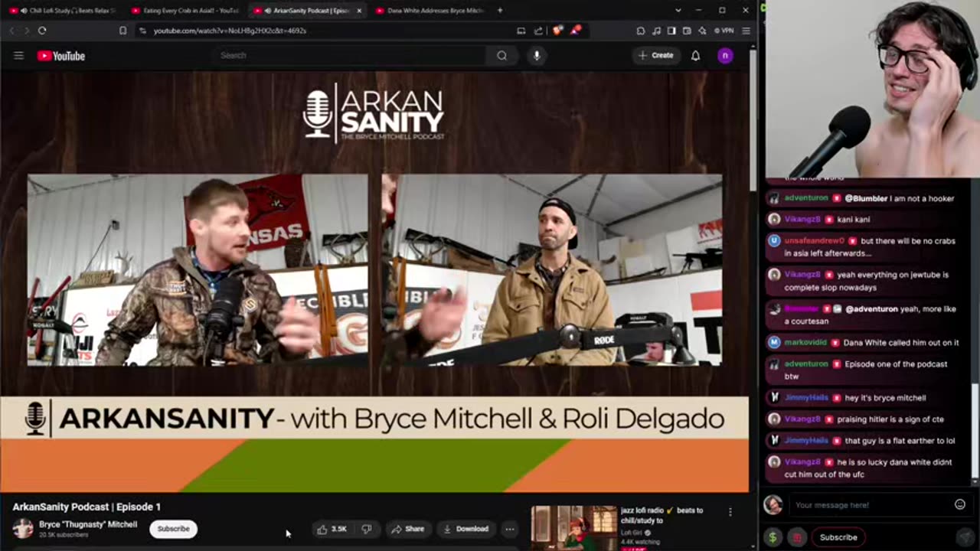Open the browser sidebar panel icon
The width and height of the screenshot is (980, 551).
tap(671, 31)
